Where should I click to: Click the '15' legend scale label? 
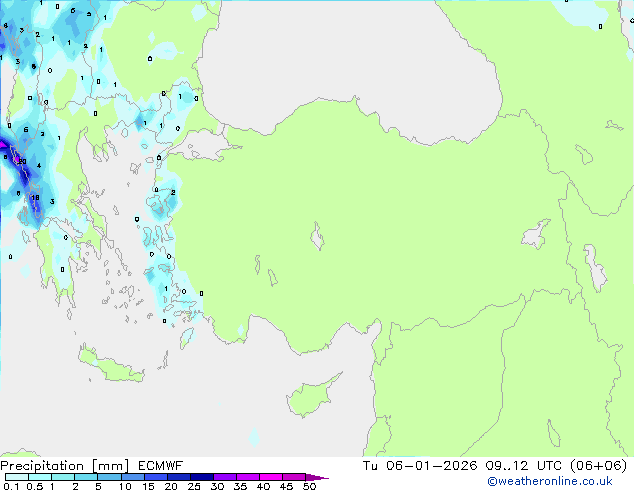click(148, 486)
